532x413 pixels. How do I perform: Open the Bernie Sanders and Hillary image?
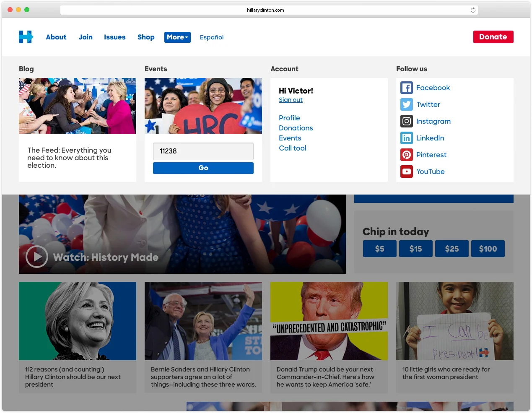pos(203,321)
